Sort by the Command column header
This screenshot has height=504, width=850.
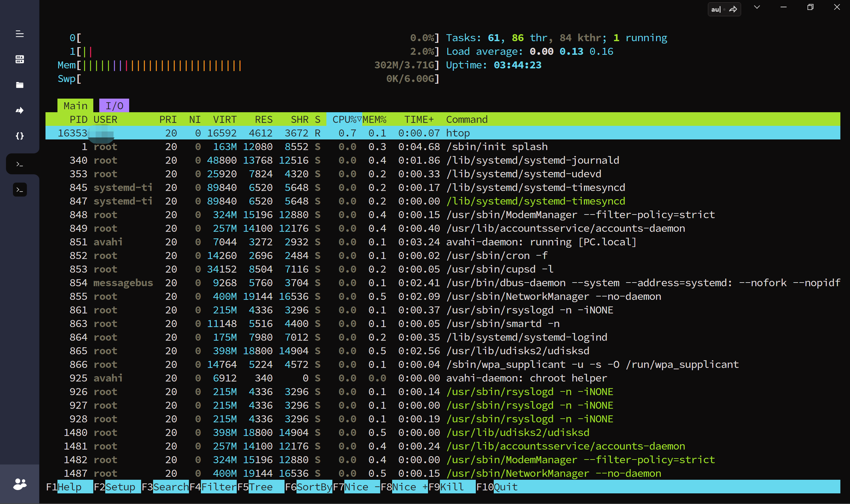pos(467,119)
